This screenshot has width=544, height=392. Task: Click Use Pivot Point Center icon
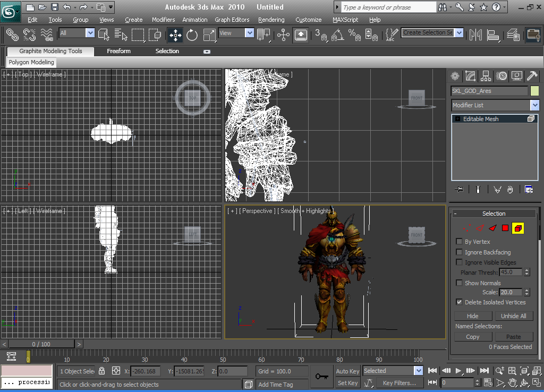[x=263, y=35]
